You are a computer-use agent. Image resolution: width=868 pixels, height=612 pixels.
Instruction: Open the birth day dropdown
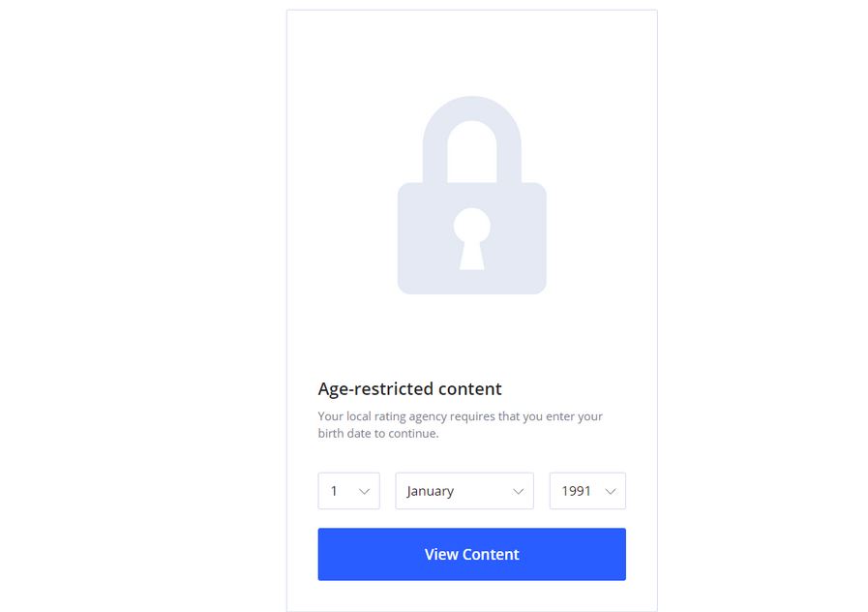coord(348,491)
